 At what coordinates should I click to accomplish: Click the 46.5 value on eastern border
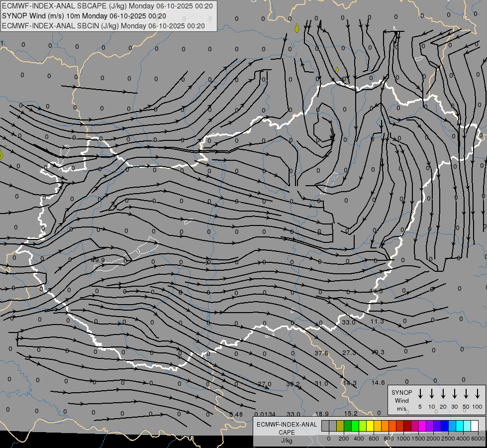coord(376,291)
